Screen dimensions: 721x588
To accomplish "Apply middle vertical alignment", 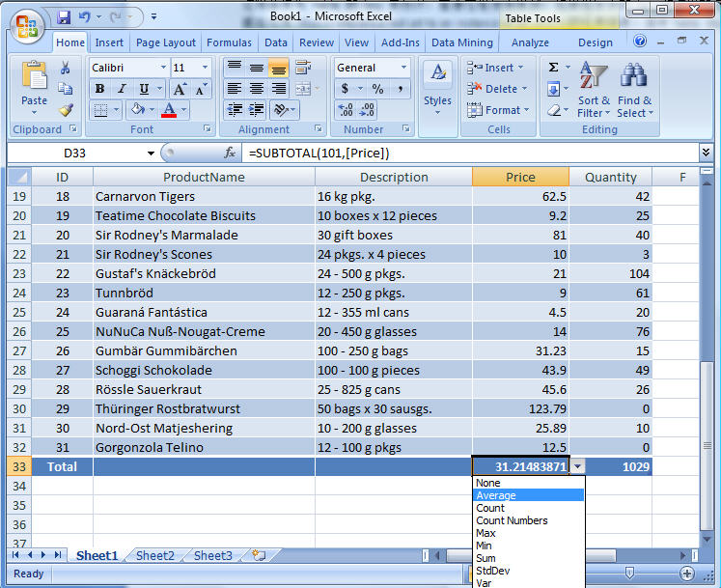I will point(256,68).
